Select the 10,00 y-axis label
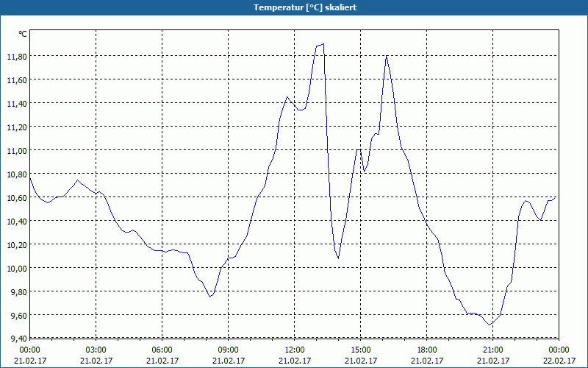This screenshot has height=368, width=588. coord(17,269)
